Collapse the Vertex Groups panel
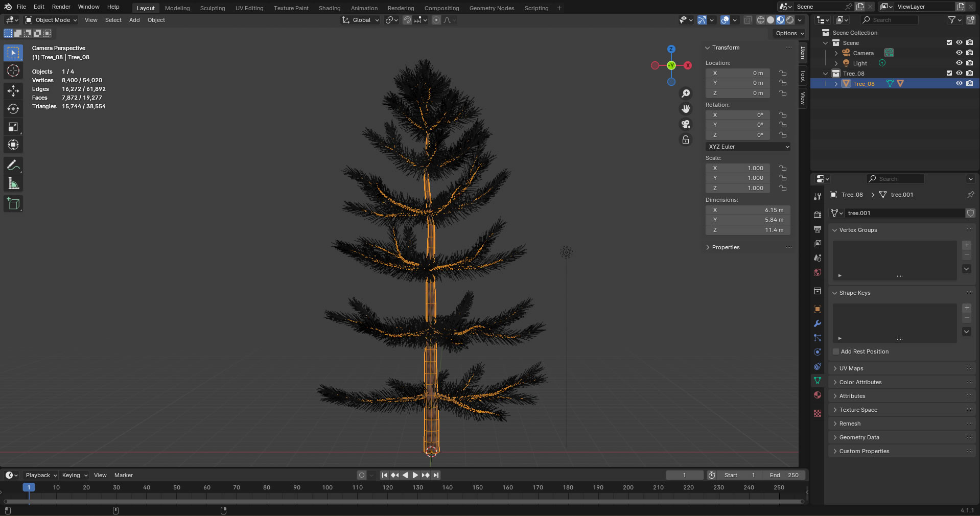The image size is (980, 516). pos(858,230)
